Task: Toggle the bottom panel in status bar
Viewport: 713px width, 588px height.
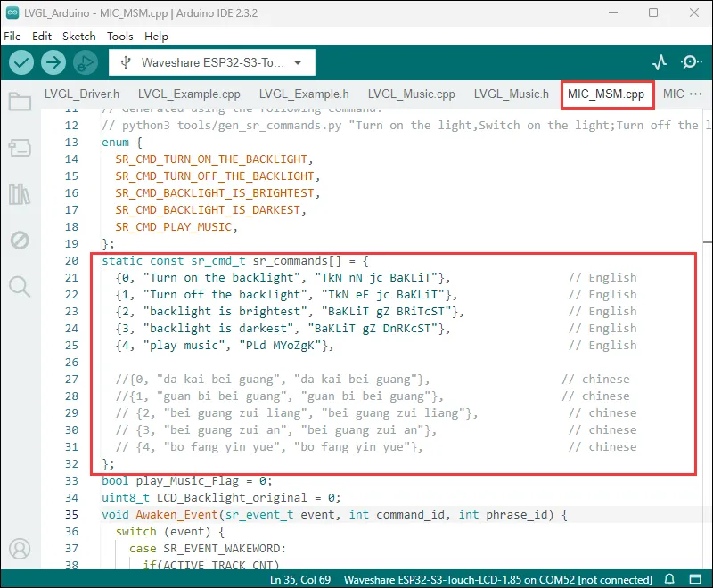Action: coord(695,580)
